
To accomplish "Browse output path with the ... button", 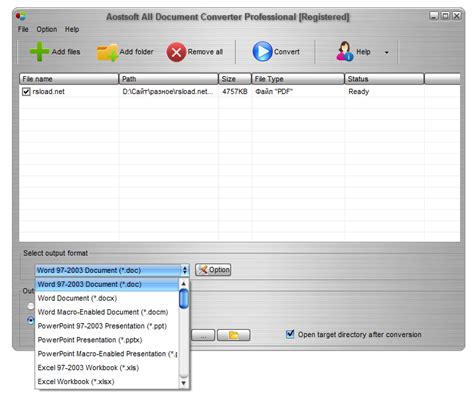I will coord(203,335).
